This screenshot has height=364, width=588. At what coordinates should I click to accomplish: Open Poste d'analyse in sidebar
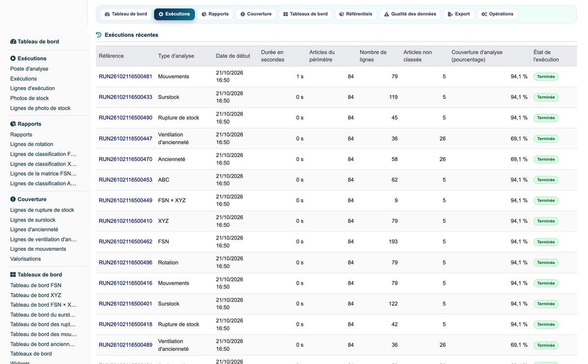pyautogui.click(x=29, y=69)
